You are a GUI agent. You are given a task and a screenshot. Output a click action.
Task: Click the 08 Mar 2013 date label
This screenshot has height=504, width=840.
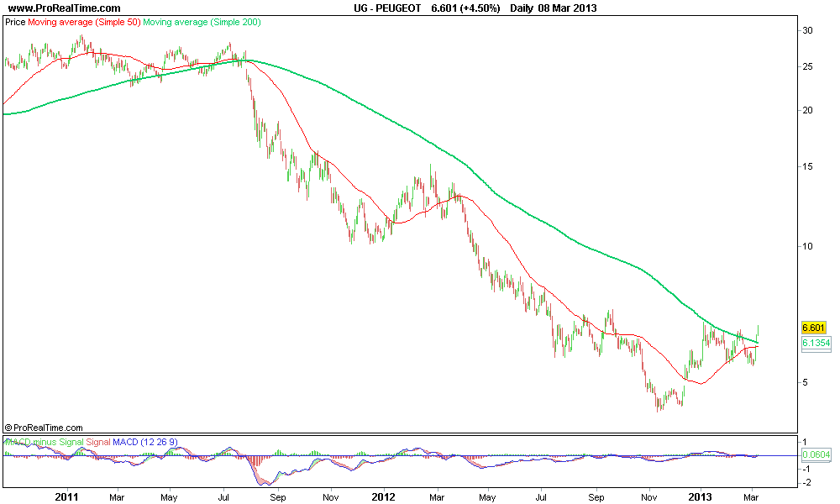tap(567, 8)
